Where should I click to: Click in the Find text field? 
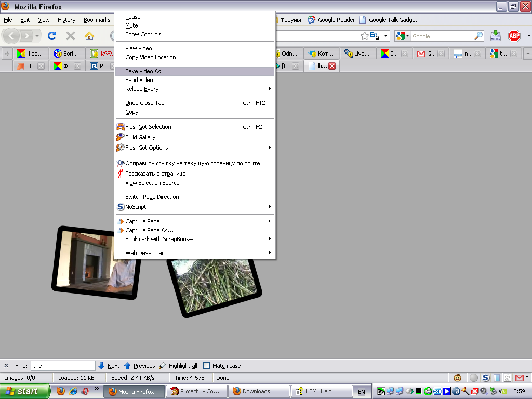click(63, 366)
